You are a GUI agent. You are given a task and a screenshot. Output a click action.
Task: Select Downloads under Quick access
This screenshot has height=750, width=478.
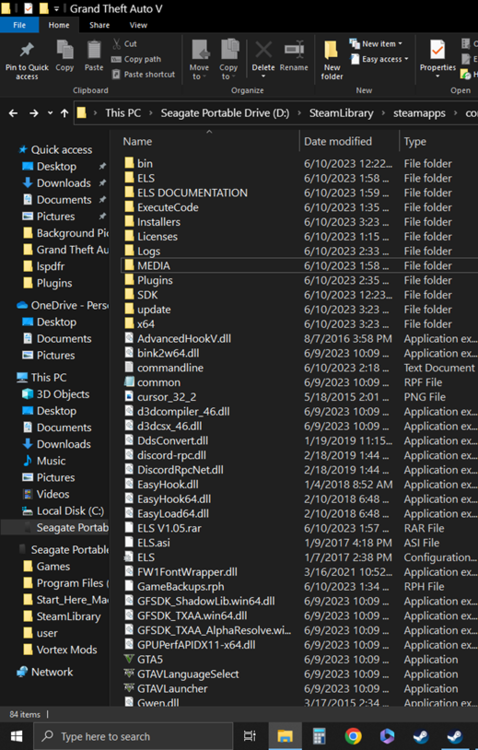[x=63, y=183]
